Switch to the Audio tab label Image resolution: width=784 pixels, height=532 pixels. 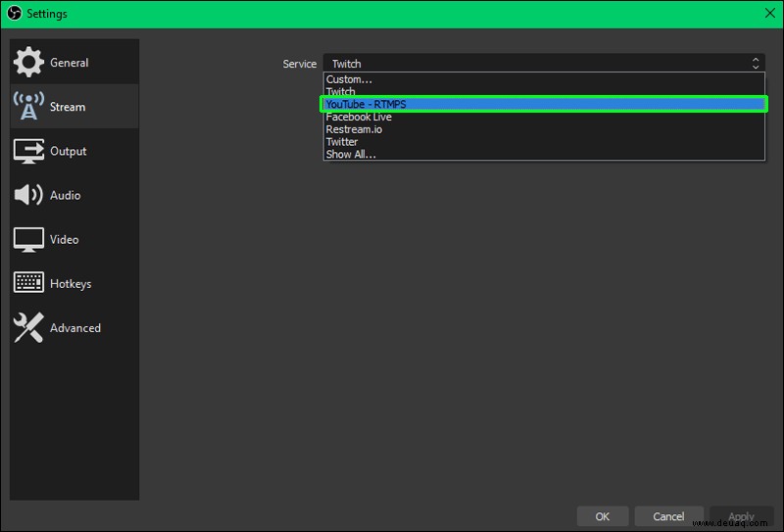pos(65,195)
